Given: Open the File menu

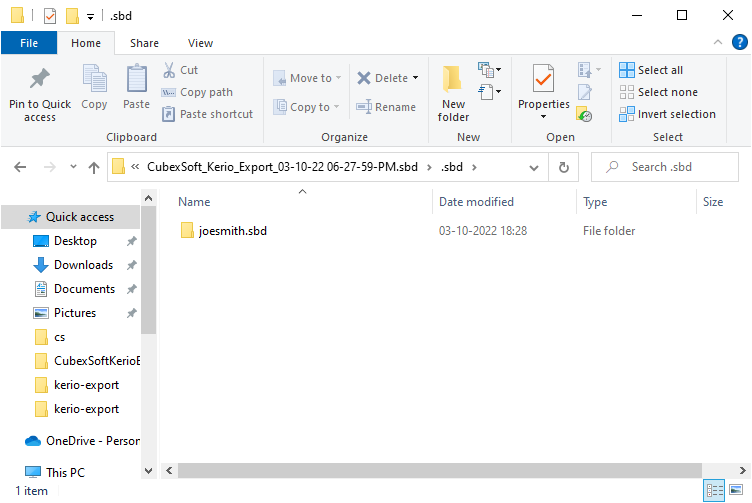Looking at the screenshot, I should tap(29, 43).
